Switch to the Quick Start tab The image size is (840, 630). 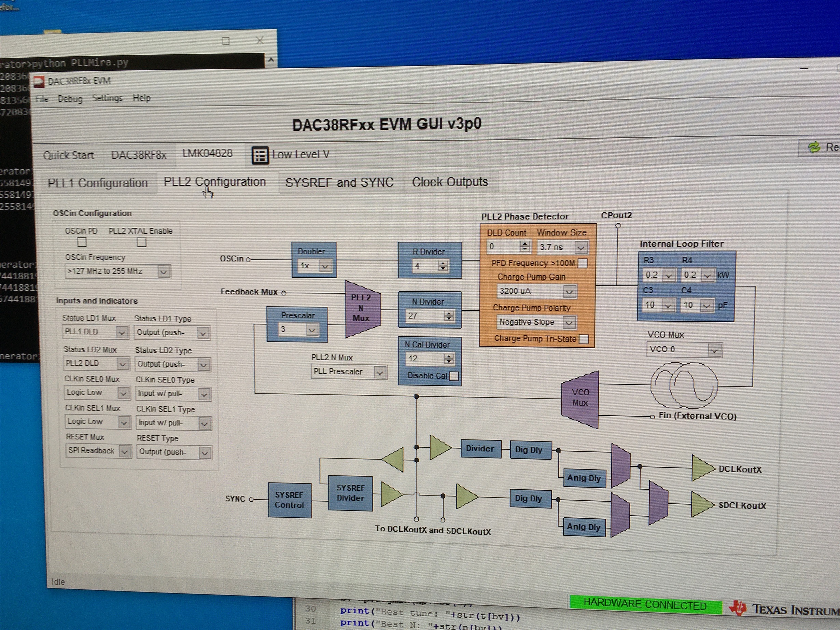[x=68, y=155]
